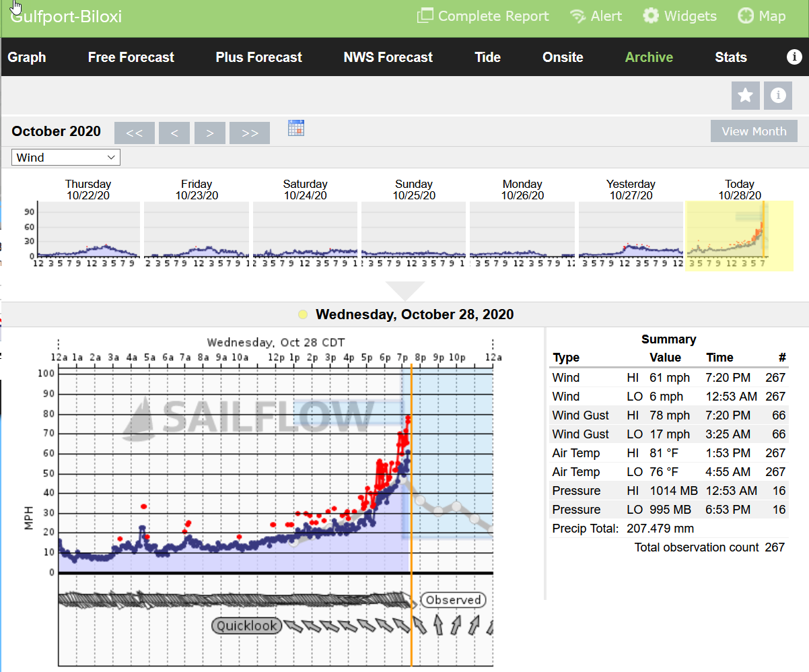Switch to the Plus Forecast tab
The height and width of the screenshot is (672, 809).
pyautogui.click(x=259, y=57)
